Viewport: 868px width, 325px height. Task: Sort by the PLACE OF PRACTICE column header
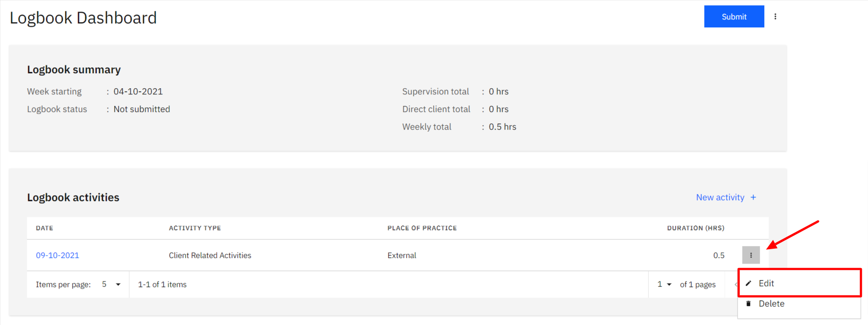pyautogui.click(x=422, y=228)
